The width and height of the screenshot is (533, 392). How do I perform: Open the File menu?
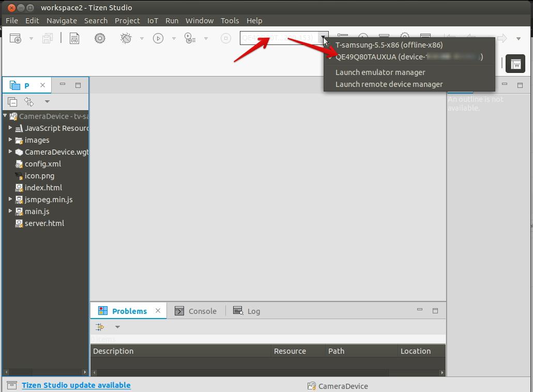pyautogui.click(x=12, y=21)
